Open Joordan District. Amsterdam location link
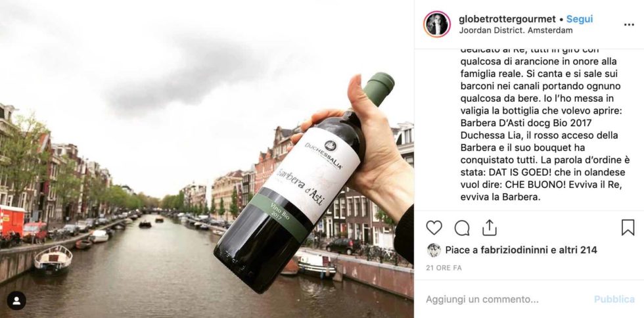The image size is (644, 318). 516,30
